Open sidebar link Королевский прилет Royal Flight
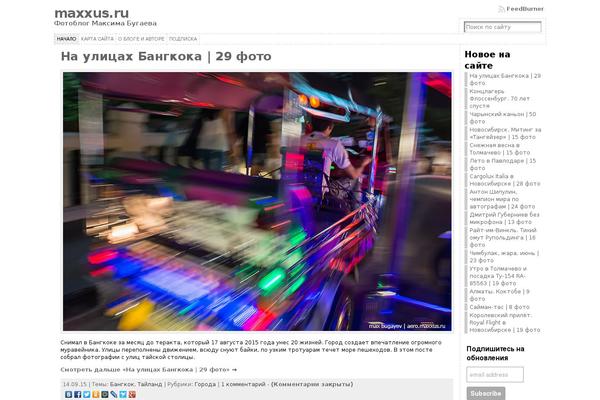The height and width of the screenshot is (400, 600). [x=505, y=322]
